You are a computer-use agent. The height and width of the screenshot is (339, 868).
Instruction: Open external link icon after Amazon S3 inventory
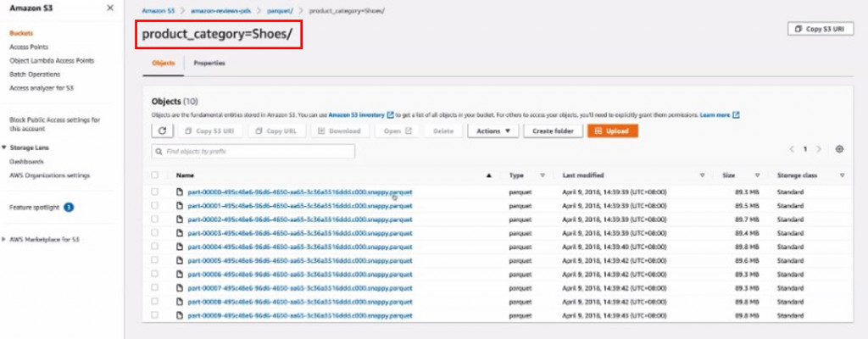(x=390, y=115)
